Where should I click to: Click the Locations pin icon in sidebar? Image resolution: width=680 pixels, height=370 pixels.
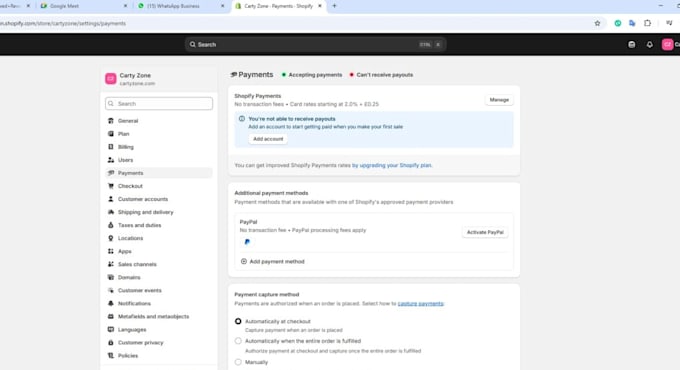point(111,238)
